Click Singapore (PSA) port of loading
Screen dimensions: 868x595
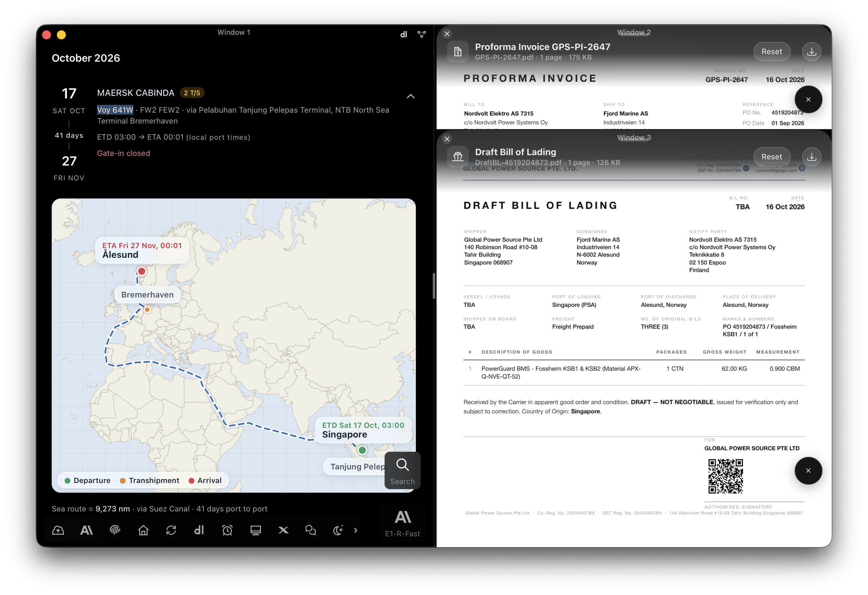(x=574, y=305)
